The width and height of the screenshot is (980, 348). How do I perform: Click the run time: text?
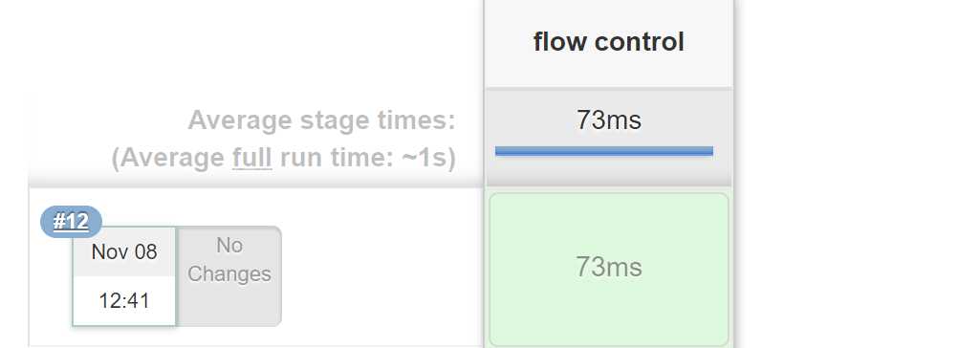click(x=338, y=158)
